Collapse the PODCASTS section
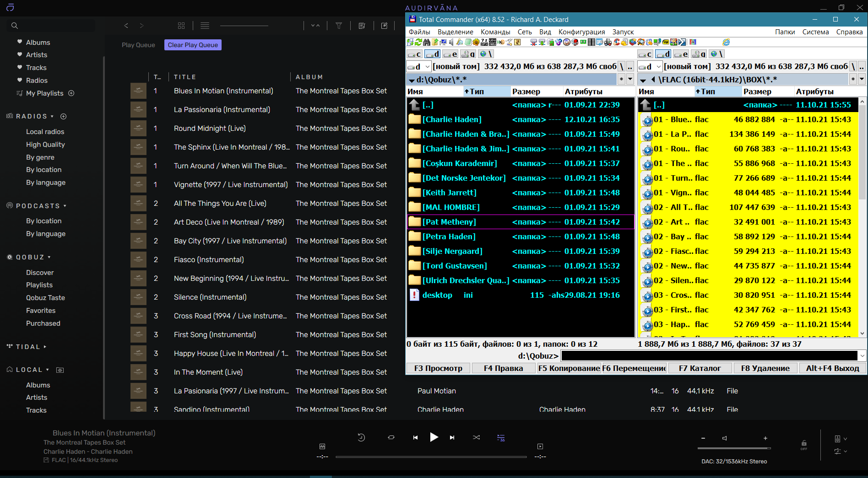The height and width of the screenshot is (478, 868). pyautogui.click(x=65, y=206)
